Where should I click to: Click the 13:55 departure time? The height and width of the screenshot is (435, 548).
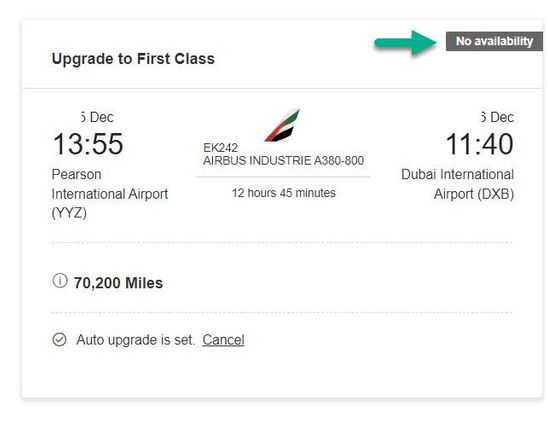tap(88, 144)
